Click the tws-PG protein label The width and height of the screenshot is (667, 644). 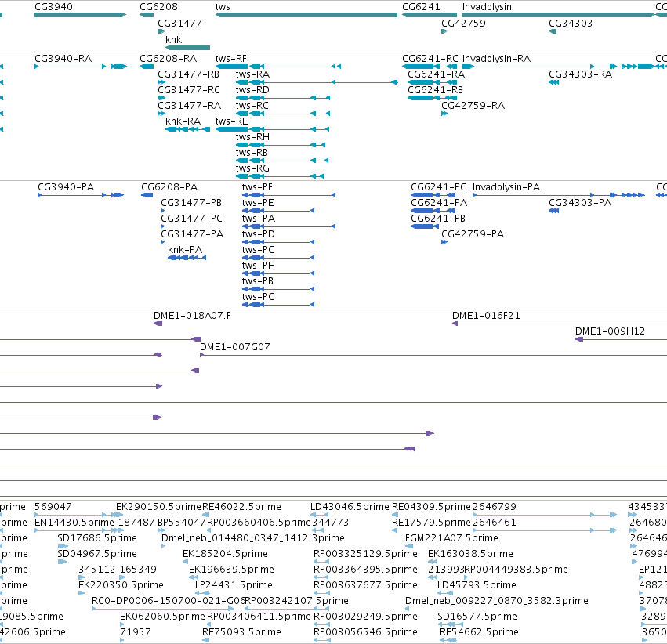click(259, 297)
